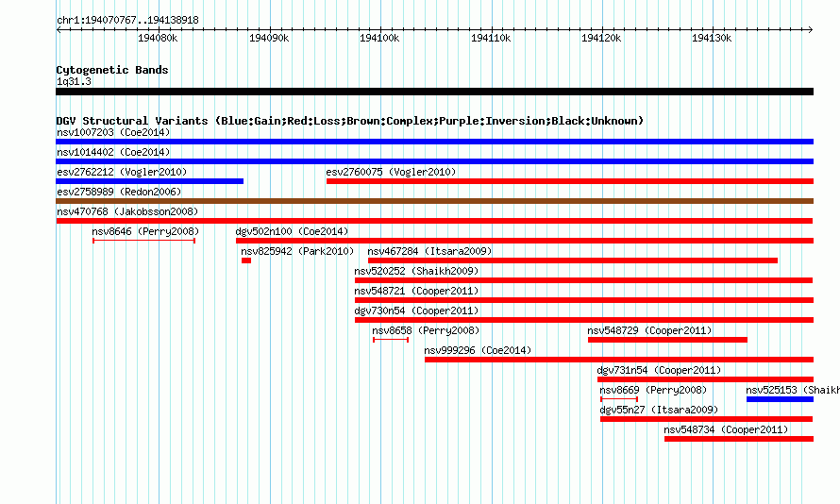Select the dgv55n27 (Itsara2009) label
The width and height of the screenshot is (840, 504).
coord(659,410)
